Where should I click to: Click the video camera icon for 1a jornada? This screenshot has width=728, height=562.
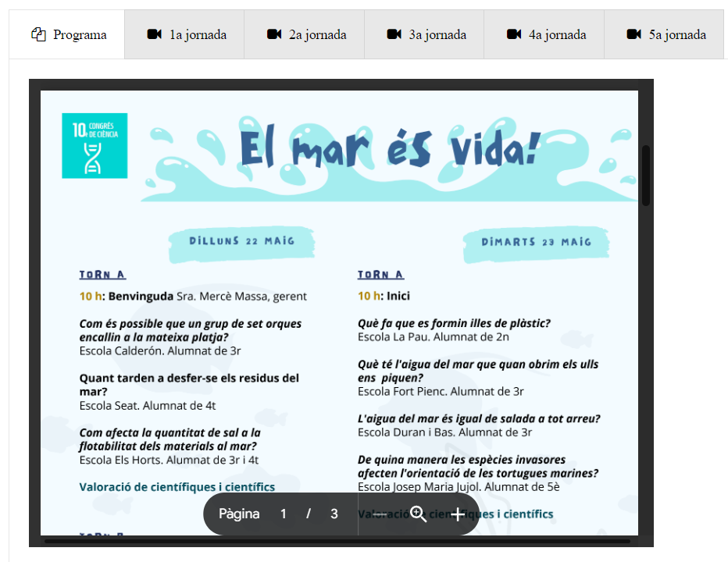pos(154,34)
